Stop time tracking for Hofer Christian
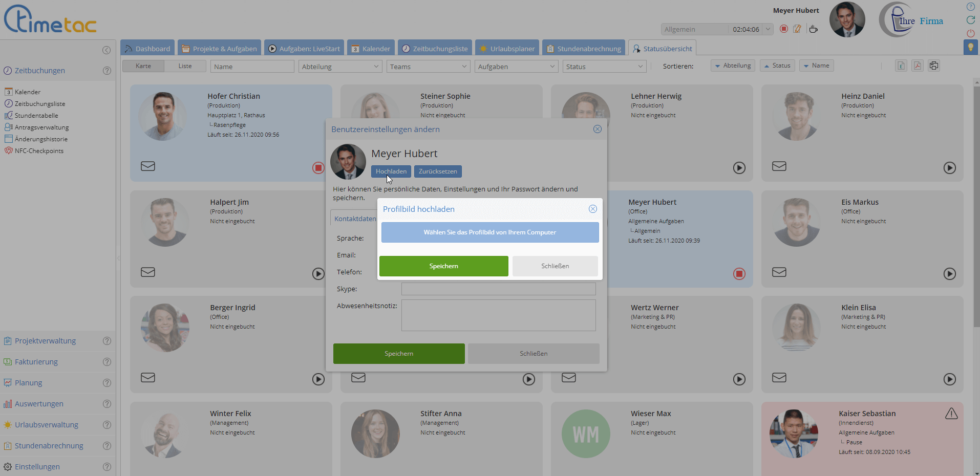 [318, 168]
